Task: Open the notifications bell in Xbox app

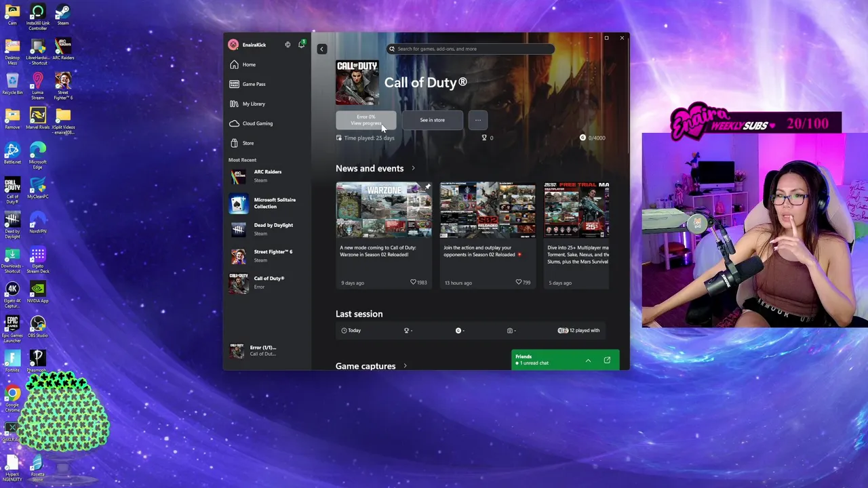Action: pos(301,45)
